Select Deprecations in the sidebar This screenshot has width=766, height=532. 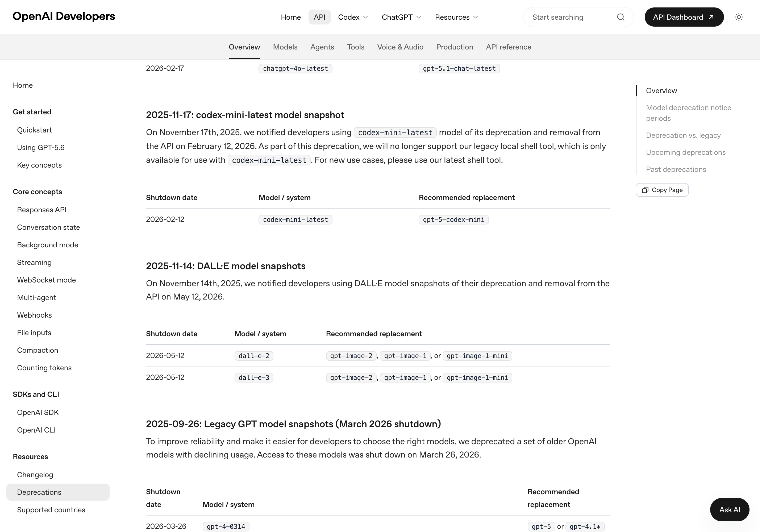click(x=58, y=492)
